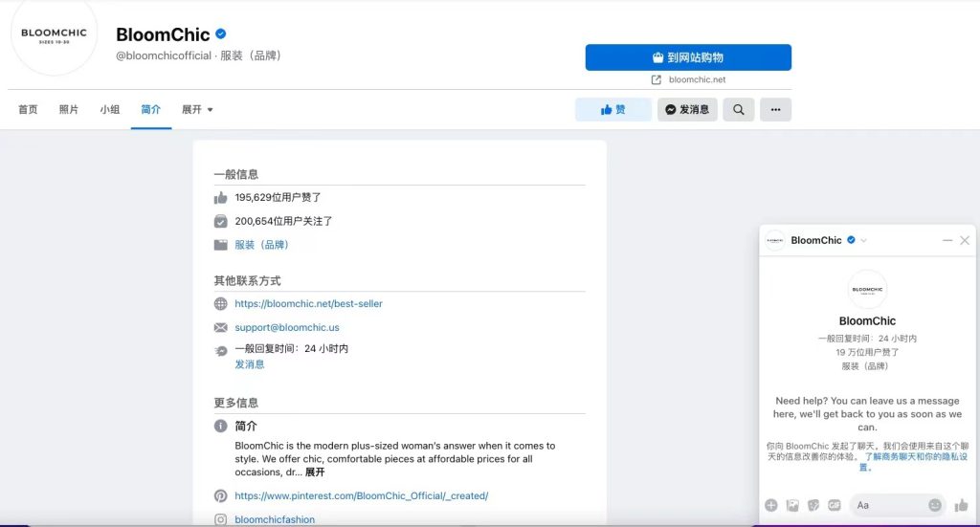This screenshot has height=527, width=980.
Task: Open the sticker picker in chat
Action: coord(813,505)
